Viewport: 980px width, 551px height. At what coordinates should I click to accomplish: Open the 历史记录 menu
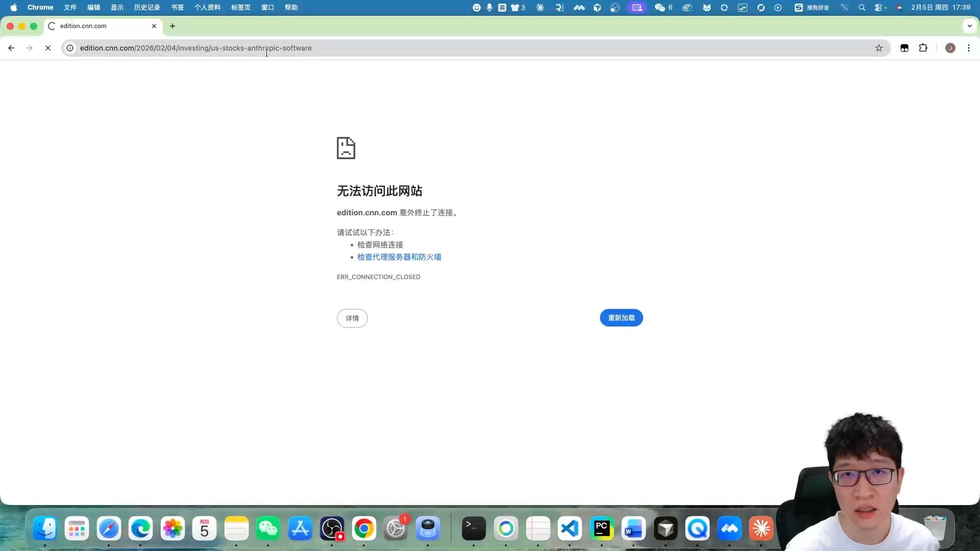pyautogui.click(x=147, y=8)
